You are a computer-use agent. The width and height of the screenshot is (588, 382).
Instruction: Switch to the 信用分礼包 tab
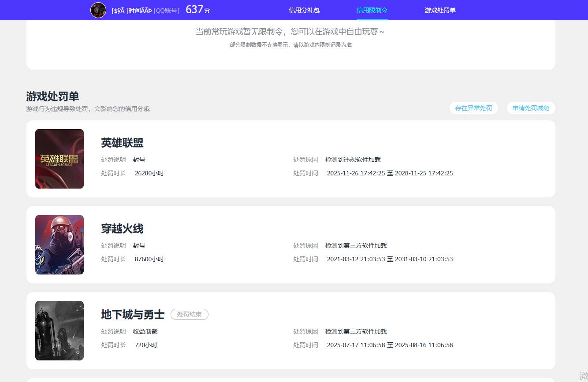(304, 10)
